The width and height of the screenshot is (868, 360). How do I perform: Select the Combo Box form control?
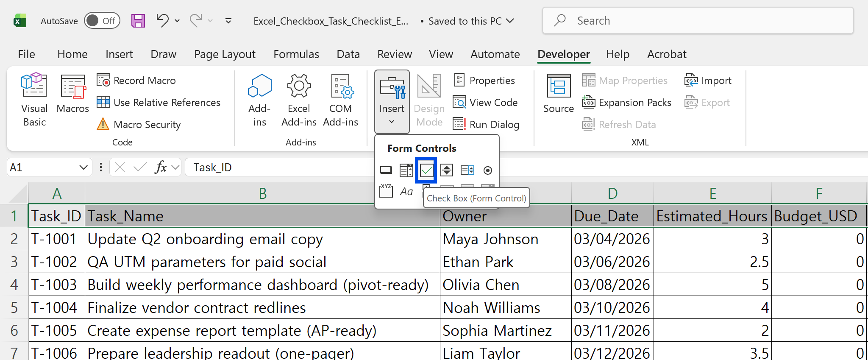click(x=406, y=170)
